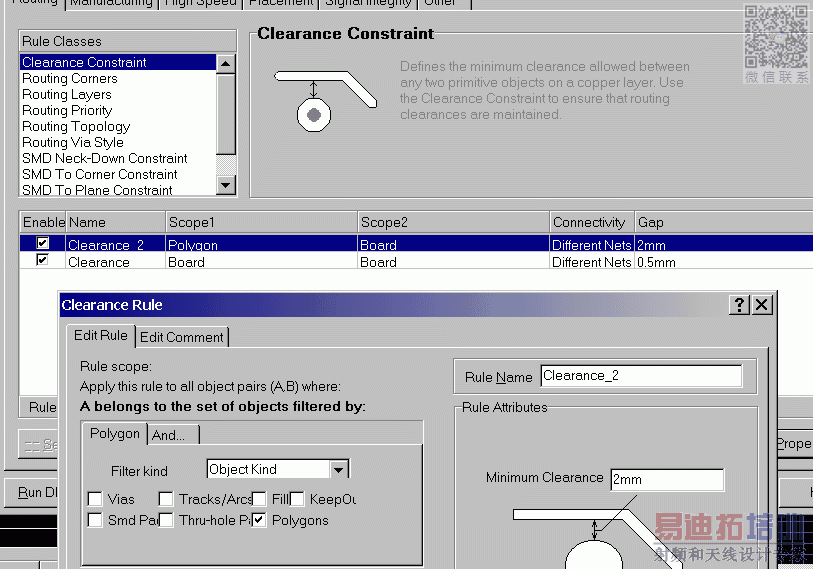Enable the Vias checkbox
813x569 pixels.
(95, 499)
